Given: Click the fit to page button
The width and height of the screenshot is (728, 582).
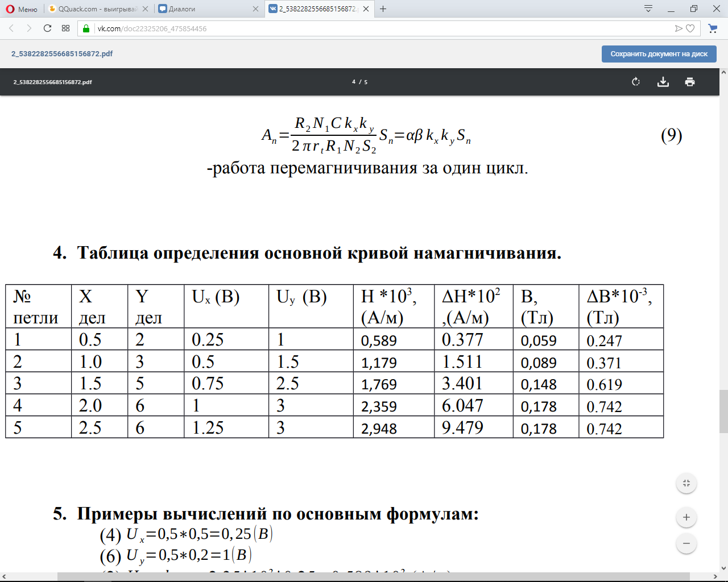Looking at the screenshot, I should (686, 484).
